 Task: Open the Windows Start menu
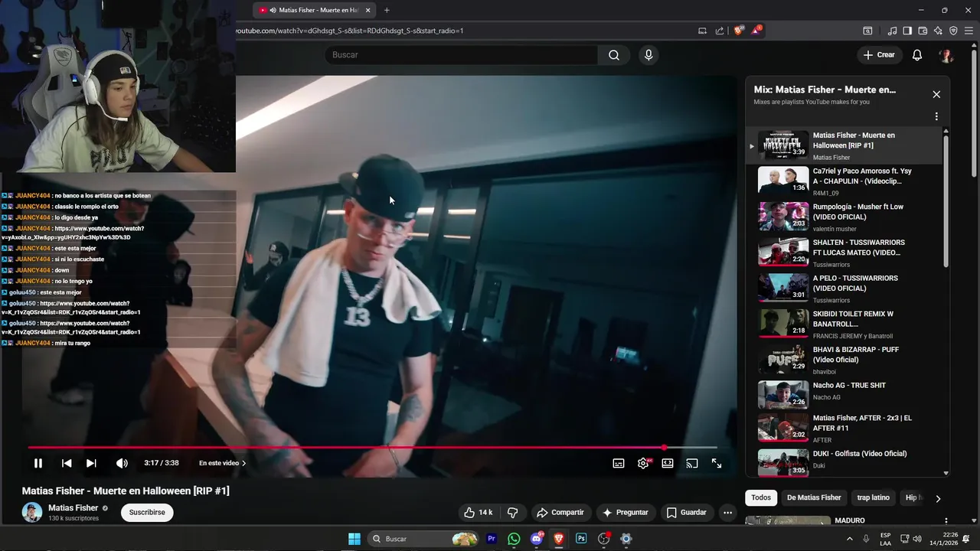(354, 539)
